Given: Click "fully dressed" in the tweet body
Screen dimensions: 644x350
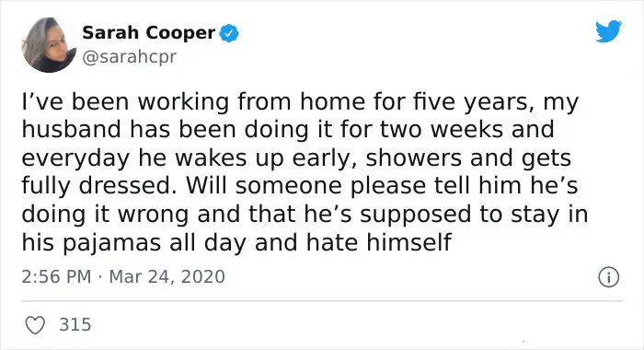Looking at the screenshot, I should [x=96, y=186].
